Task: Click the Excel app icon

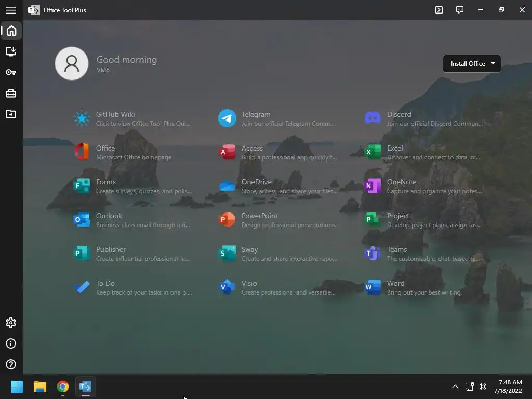Action: 373,152
